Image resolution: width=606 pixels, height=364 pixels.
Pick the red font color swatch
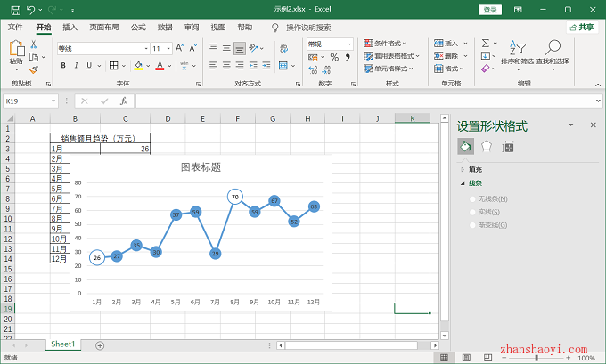pos(160,66)
